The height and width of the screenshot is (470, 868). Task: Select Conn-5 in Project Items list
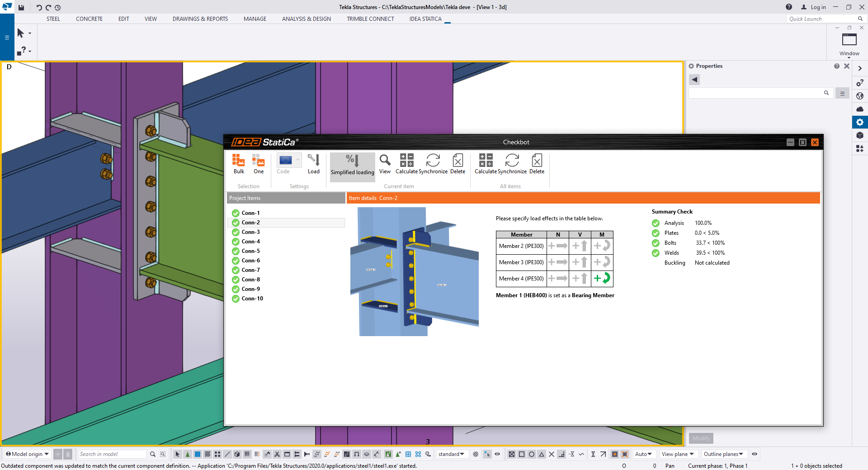click(251, 251)
